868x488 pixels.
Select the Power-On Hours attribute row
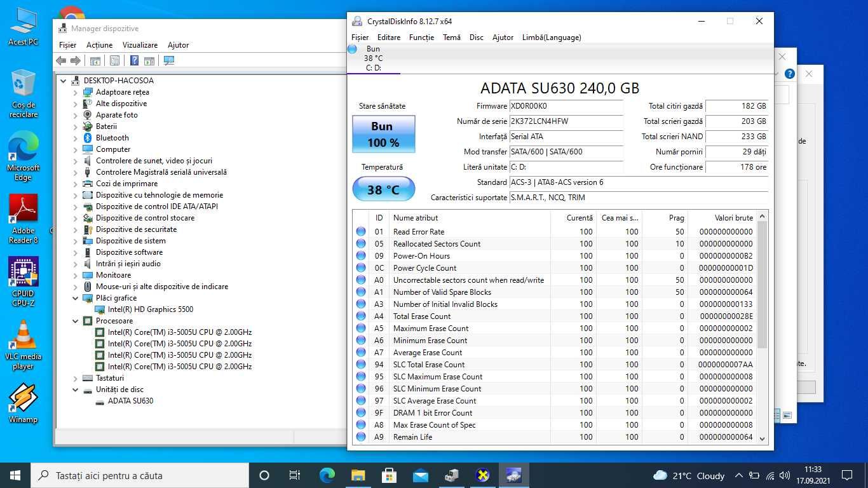[555, 256]
